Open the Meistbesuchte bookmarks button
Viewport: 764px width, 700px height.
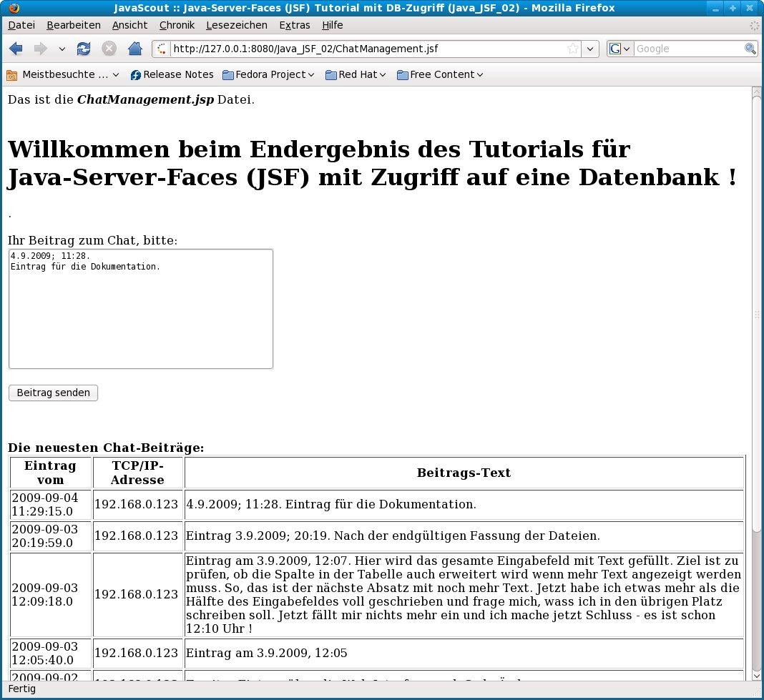(63, 74)
